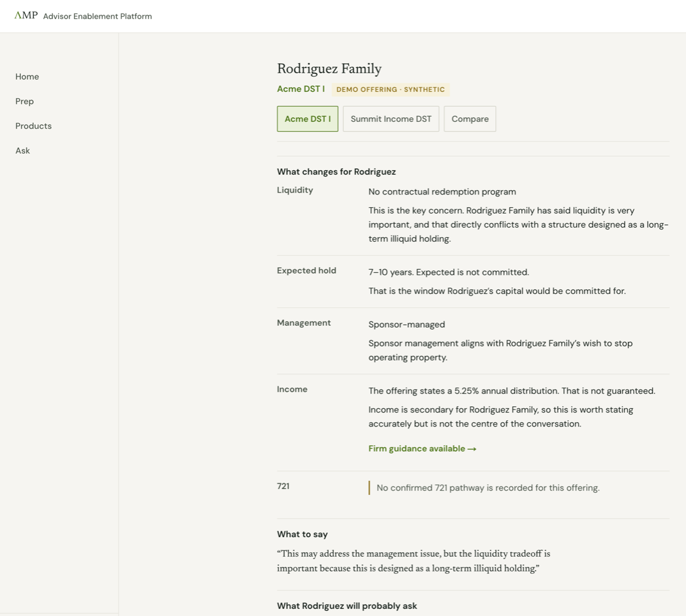Click the Rodriguez Family page heading

point(329,69)
